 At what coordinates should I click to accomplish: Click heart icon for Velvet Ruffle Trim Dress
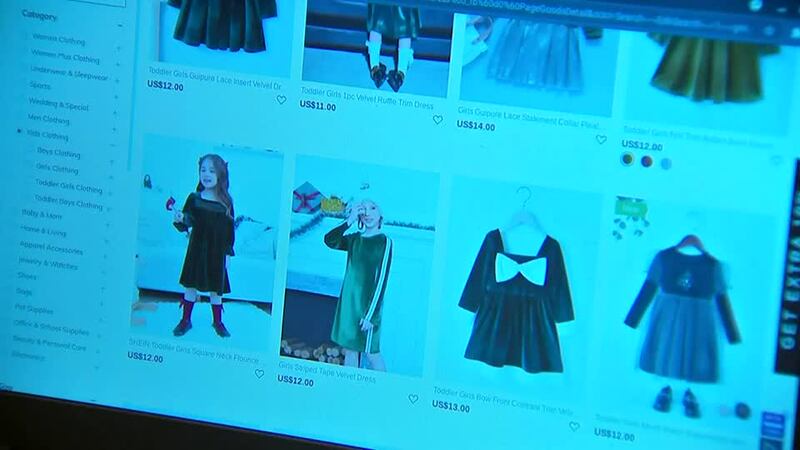coord(438,120)
